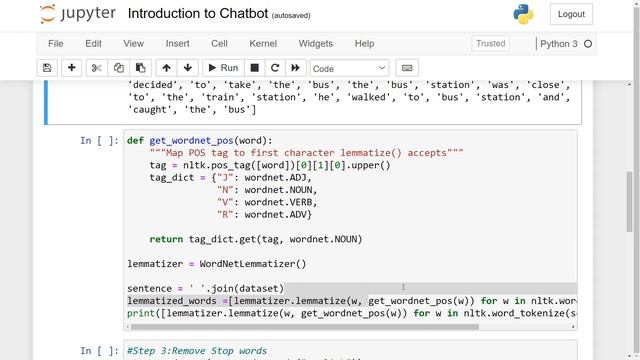Open the Help menu
The width and height of the screenshot is (640, 360).
364,44
